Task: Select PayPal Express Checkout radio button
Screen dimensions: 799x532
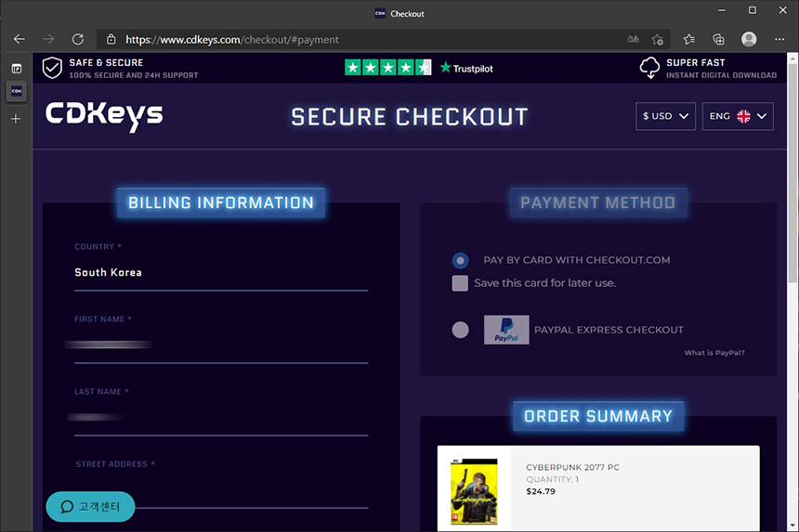Action: (x=460, y=330)
